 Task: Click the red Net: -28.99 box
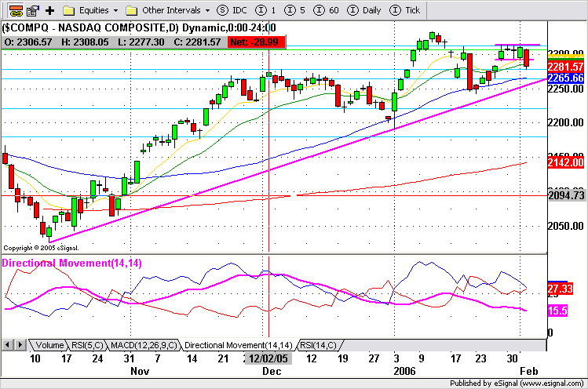(x=256, y=42)
